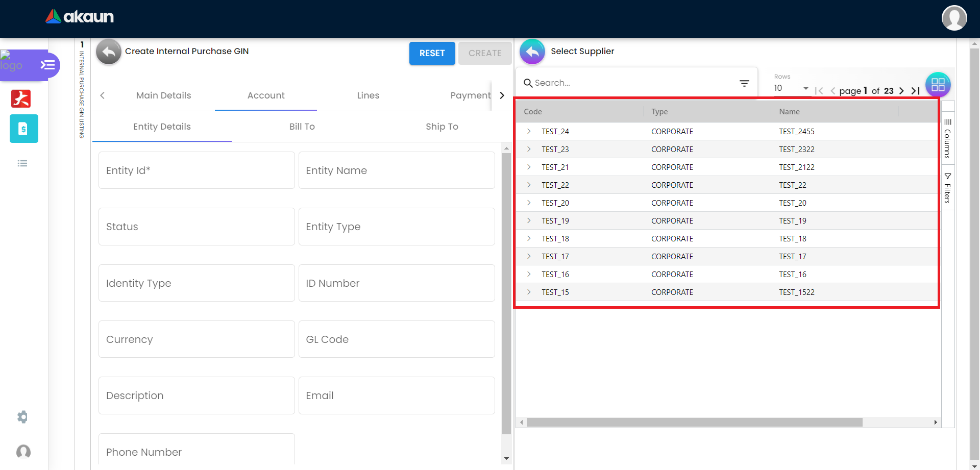Viewport: 980px width, 470px height.
Task: Expand the TEST_19 supplier row
Action: (529, 221)
